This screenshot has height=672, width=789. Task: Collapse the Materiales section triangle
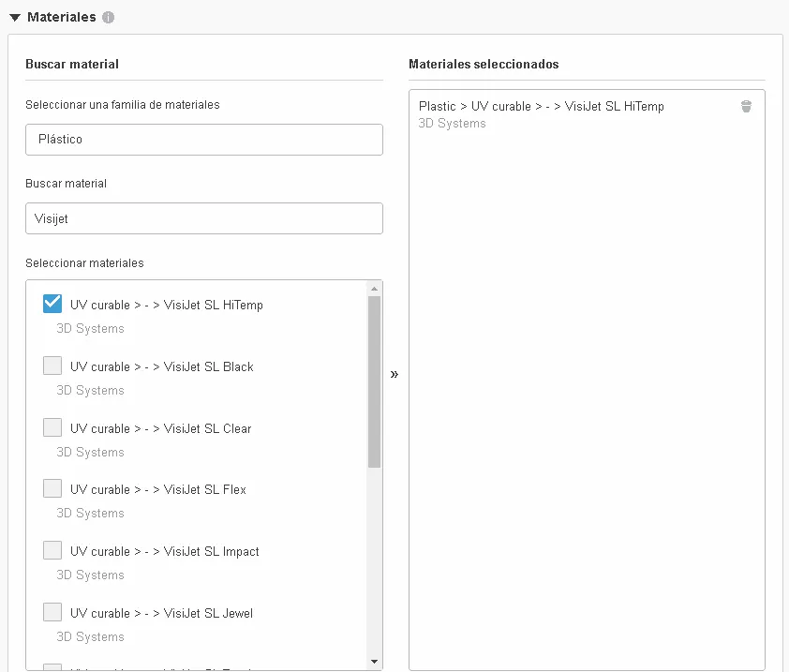15,18
